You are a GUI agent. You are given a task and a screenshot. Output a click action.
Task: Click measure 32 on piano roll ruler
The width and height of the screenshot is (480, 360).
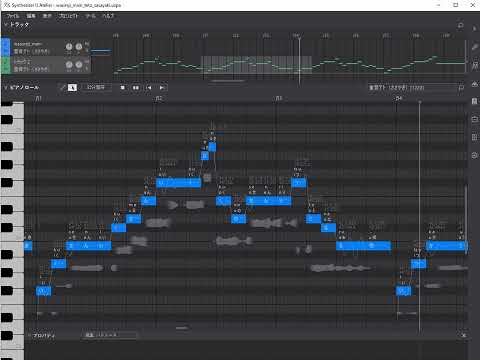pyautogui.click(x=159, y=98)
